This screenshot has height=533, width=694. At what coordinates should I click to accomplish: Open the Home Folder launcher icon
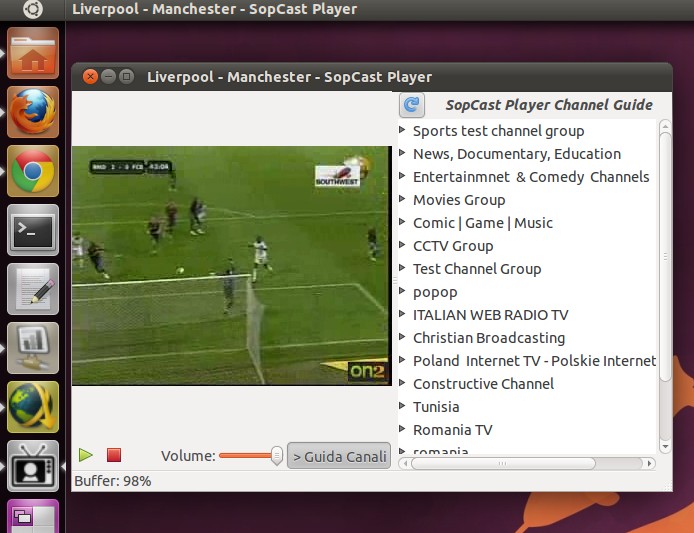(x=33, y=53)
